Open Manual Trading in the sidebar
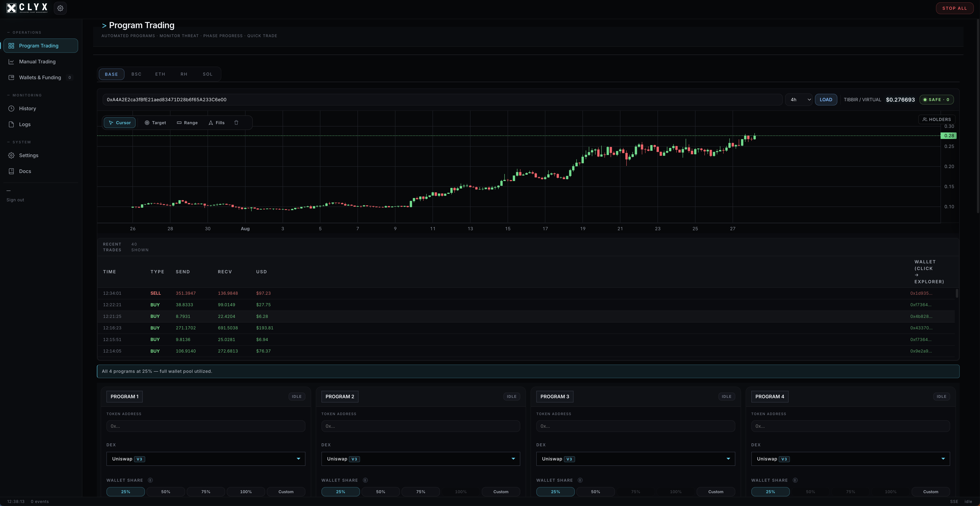The image size is (980, 506). click(41, 62)
